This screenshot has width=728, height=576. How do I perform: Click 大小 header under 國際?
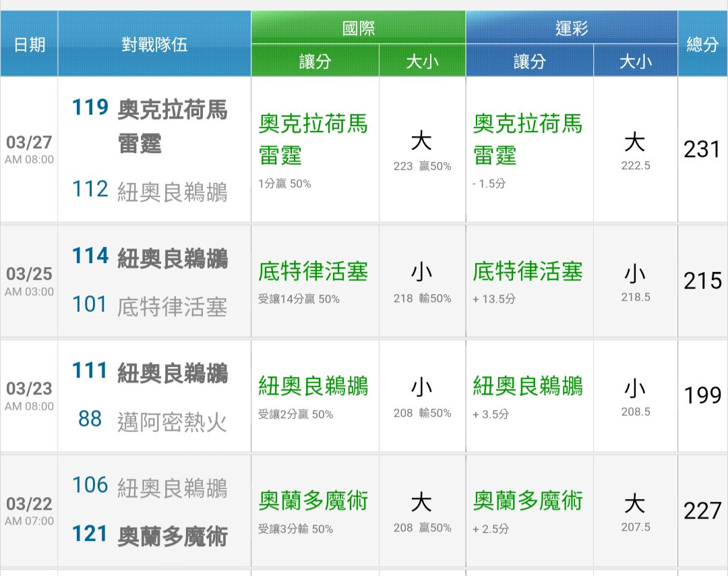click(422, 61)
